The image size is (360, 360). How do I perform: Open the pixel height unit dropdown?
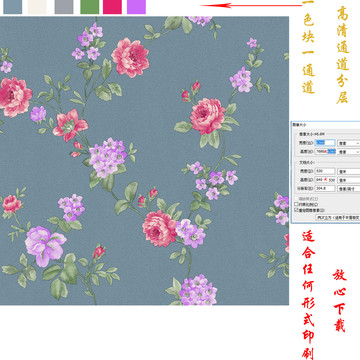[349, 152]
